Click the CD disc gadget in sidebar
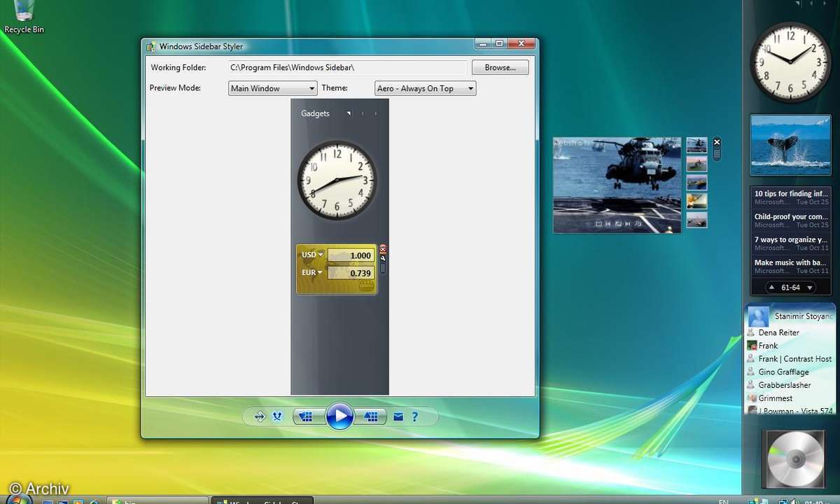The width and height of the screenshot is (840, 504). [794, 458]
